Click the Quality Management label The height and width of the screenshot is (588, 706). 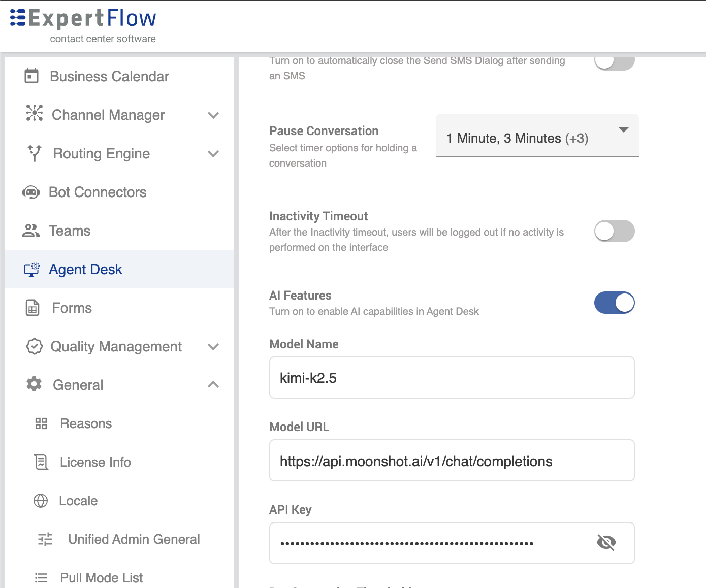coord(116,347)
